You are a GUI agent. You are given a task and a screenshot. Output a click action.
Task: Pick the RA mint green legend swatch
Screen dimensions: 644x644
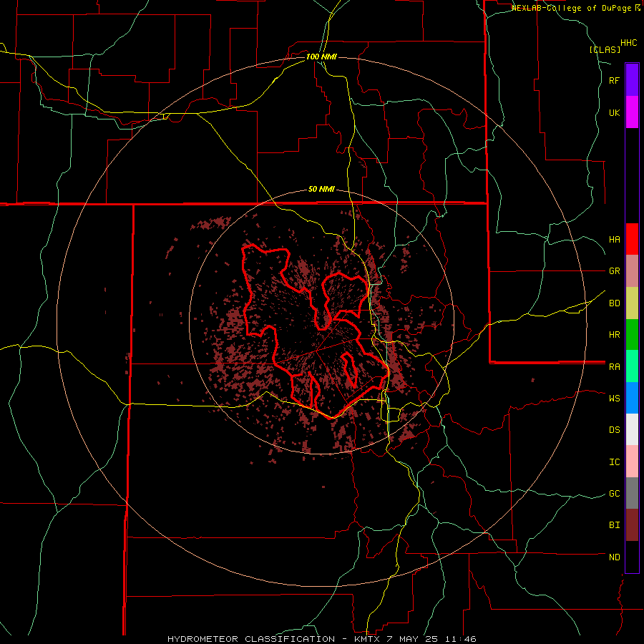coord(632,366)
